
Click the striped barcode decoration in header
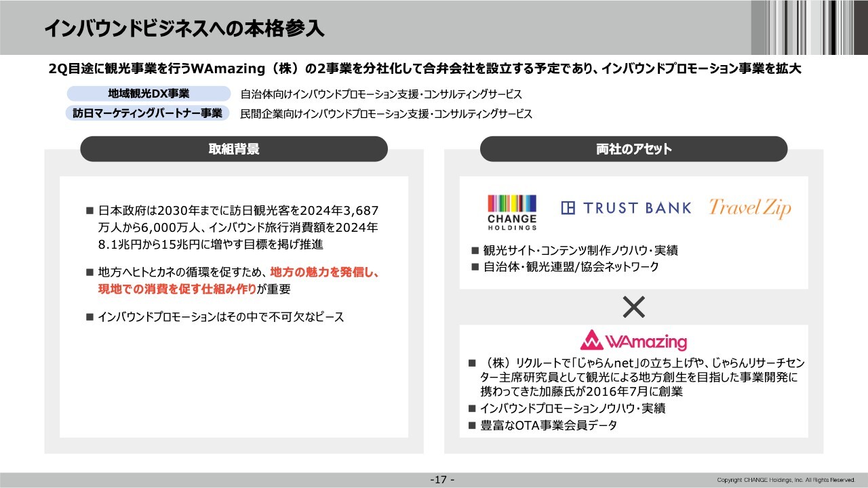tap(810, 28)
